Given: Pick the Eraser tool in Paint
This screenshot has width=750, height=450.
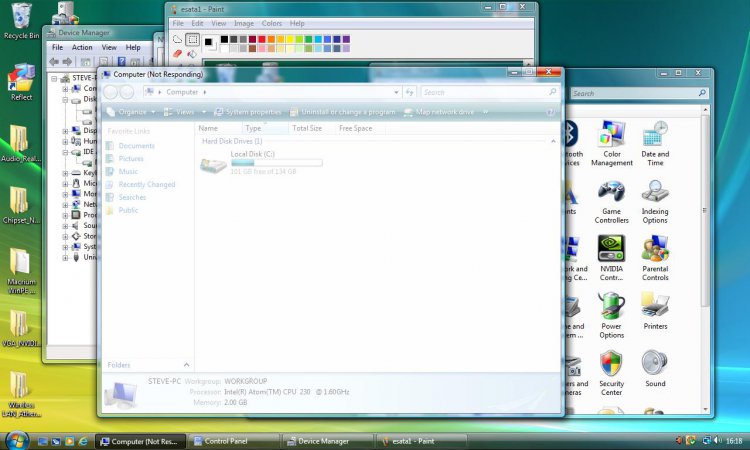Looking at the screenshot, I should click(x=177, y=54).
